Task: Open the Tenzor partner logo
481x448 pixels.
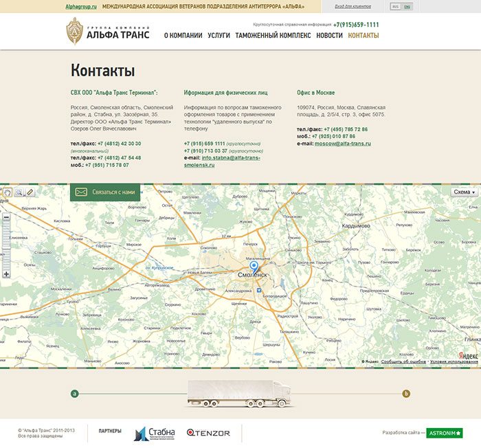Action: (x=208, y=432)
